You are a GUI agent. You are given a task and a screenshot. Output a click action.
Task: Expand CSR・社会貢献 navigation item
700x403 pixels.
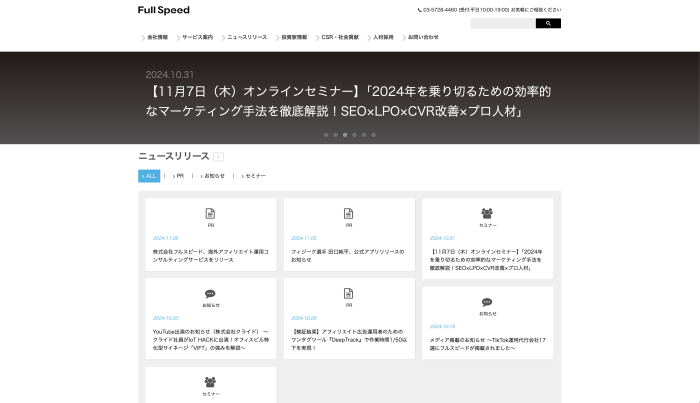(340, 37)
